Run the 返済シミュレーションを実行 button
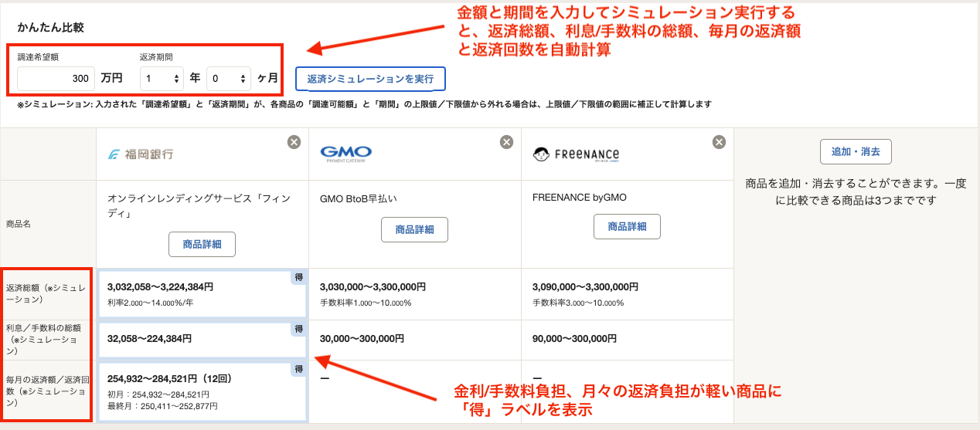Screen dimensions: 980x430 pos(370,79)
